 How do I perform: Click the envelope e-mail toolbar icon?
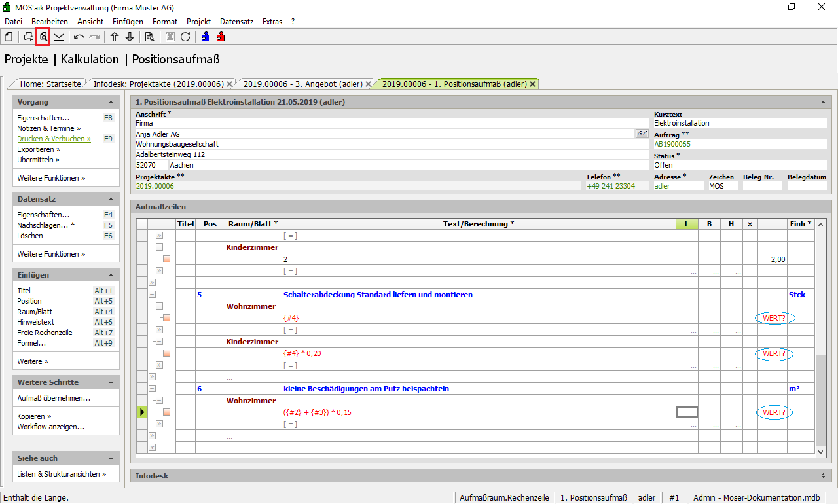point(59,37)
